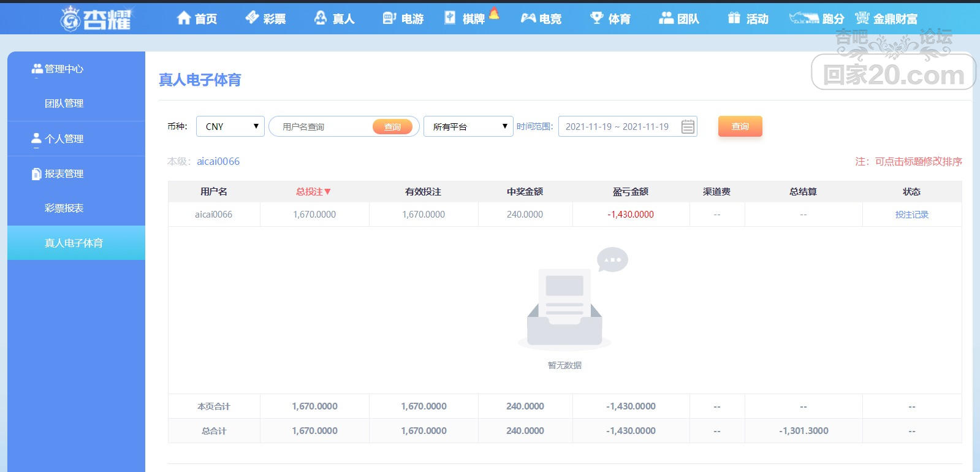Image resolution: width=980 pixels, height=472 pixels.
Task: Click the aicai0066 breadcrumb link
Action: (x=218, y=161)
